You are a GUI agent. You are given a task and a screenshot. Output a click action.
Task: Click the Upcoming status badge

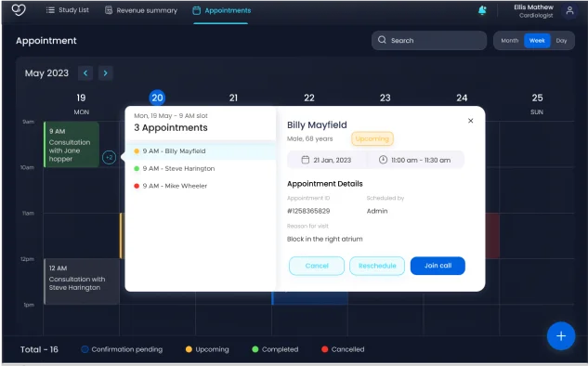[372, 138]
